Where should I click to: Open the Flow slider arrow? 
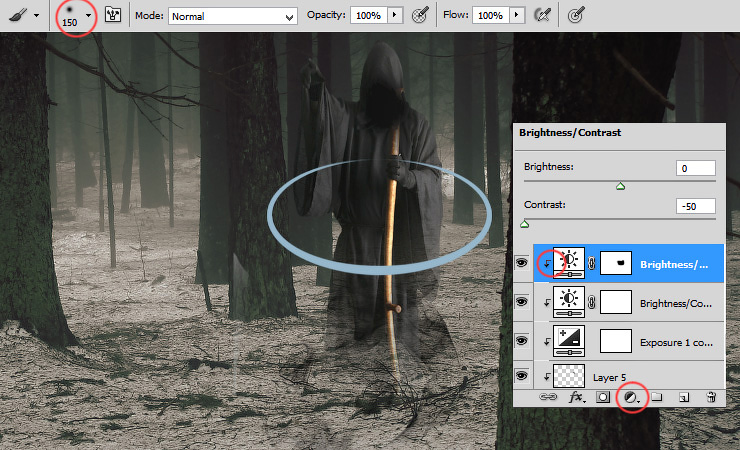coord(517,16)
